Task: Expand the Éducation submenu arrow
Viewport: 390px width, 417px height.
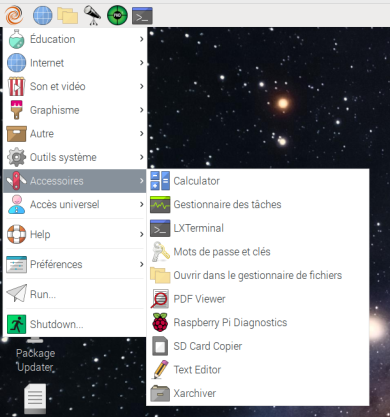Action: (142, 39)
